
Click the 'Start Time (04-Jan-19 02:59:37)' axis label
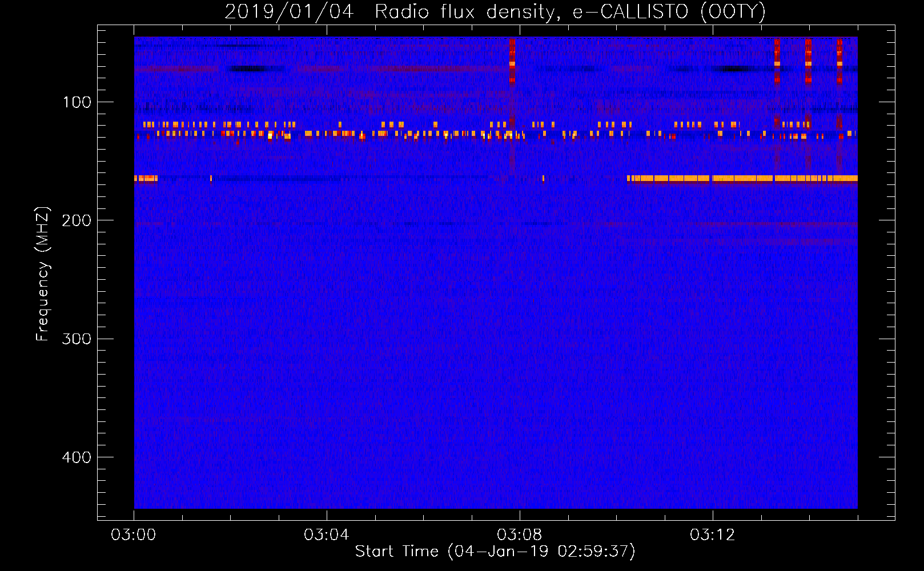point(495,552)
